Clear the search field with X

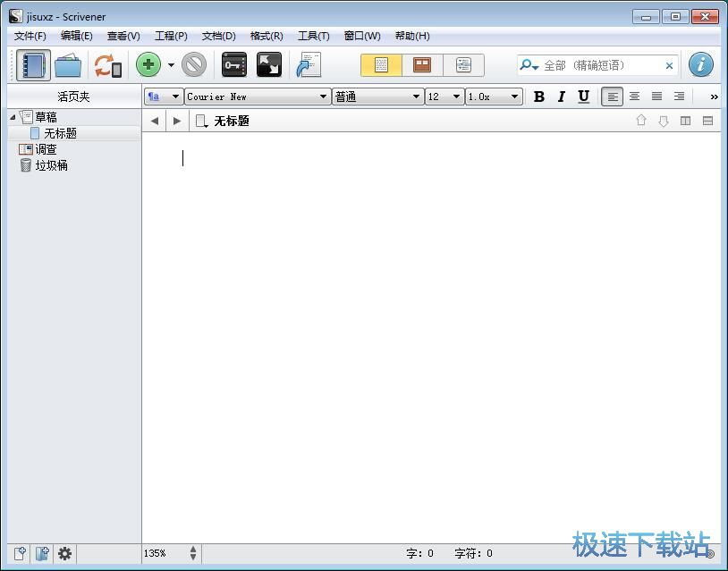click(669, 65)
